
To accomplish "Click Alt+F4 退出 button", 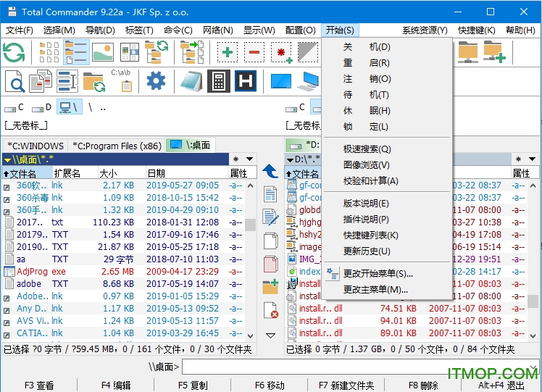I will point(501,385).
